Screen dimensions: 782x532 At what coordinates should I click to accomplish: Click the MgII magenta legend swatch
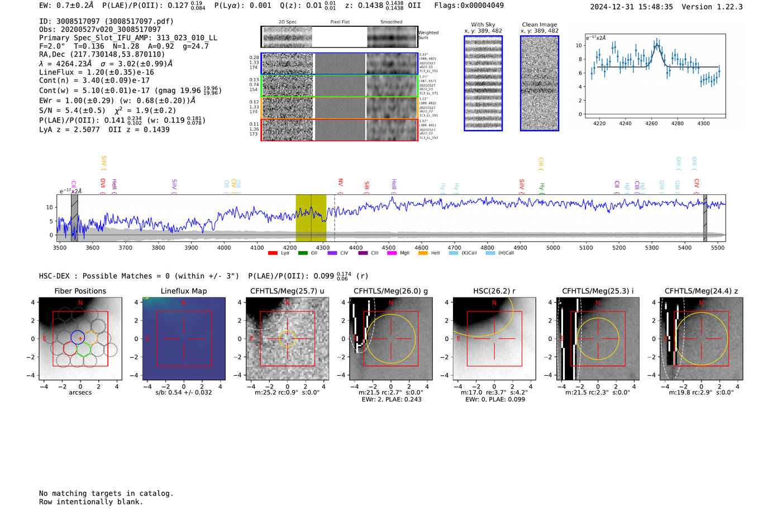pos(392,253)
